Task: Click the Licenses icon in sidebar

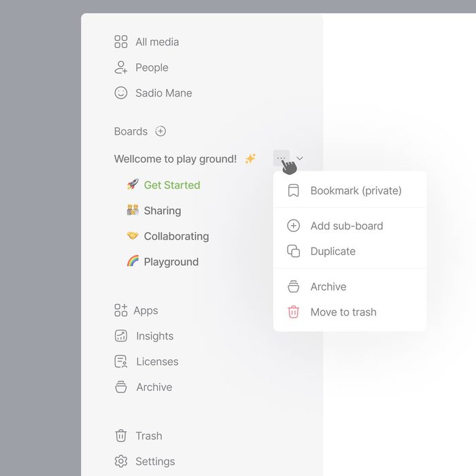Action: pyautogui.click(x=121, y=362)
